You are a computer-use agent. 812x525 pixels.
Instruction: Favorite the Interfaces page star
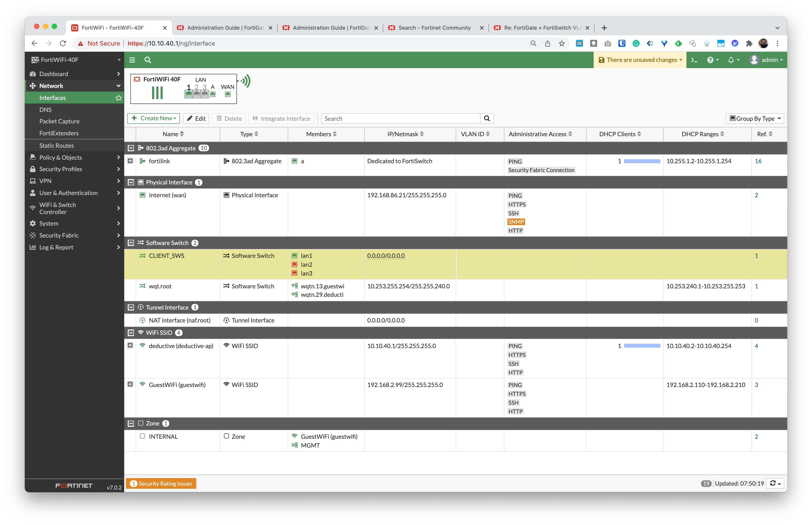(118, 98)
